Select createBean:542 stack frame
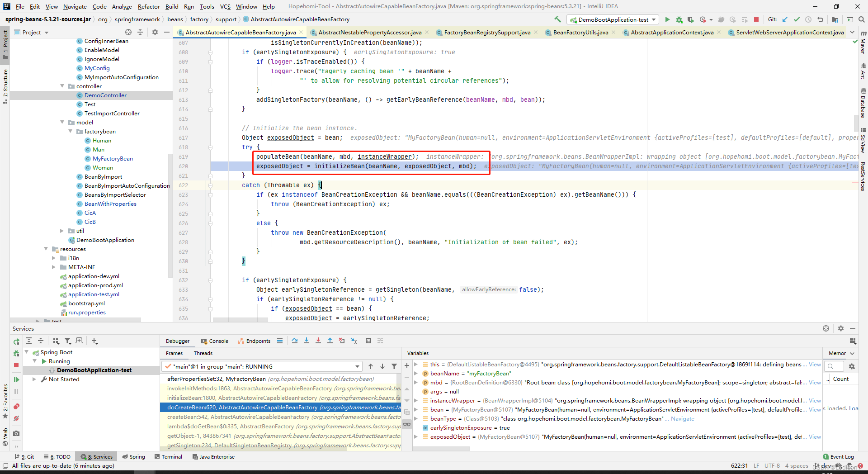Screen dimensions: 868x474 280,417
